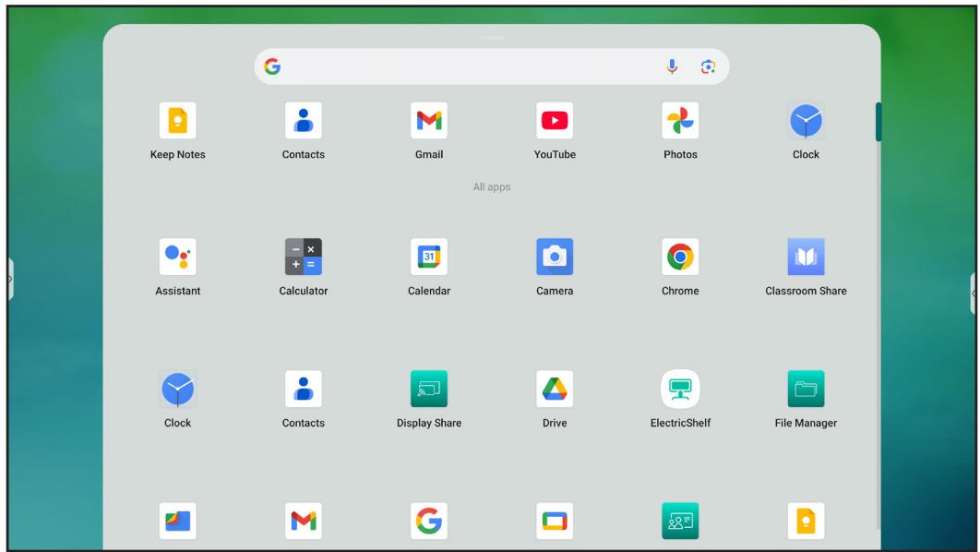Open Contacts next to Display Share

pos(303,389)
